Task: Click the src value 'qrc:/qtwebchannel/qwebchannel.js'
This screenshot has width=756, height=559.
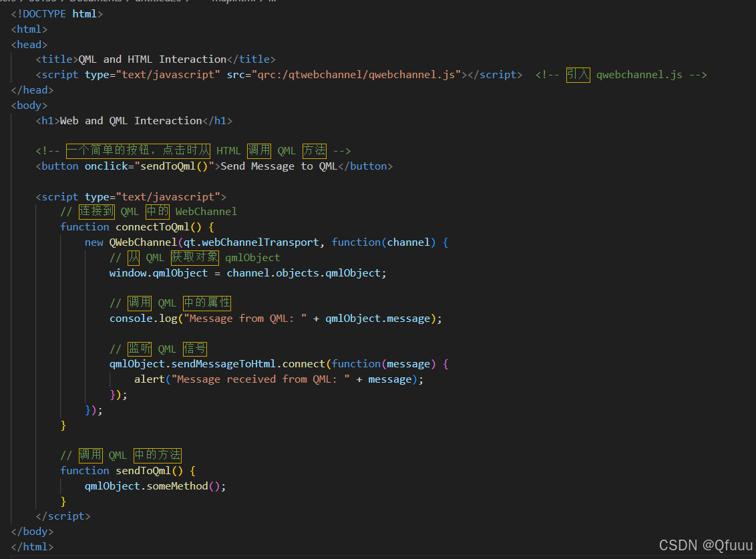Action: pos(357,75)
